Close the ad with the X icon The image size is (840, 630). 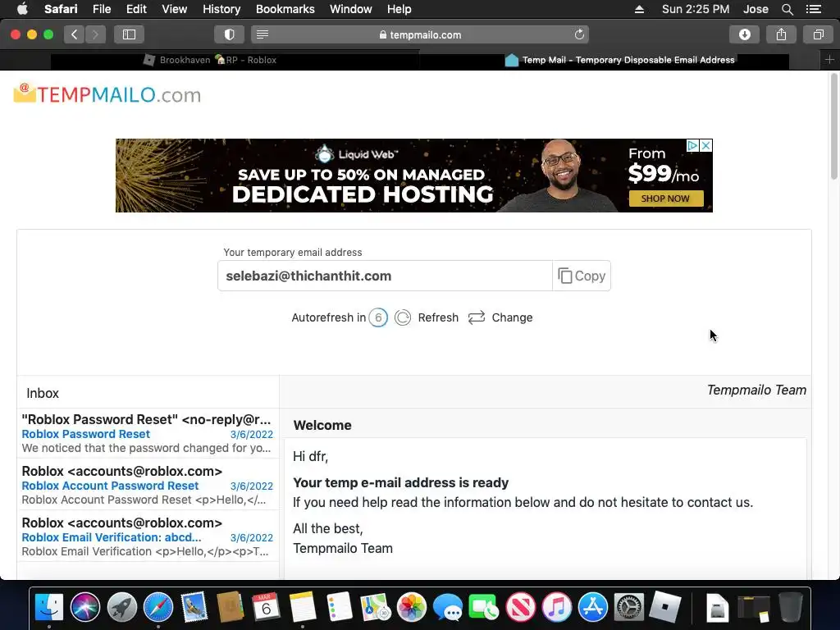tap(706, 145)
